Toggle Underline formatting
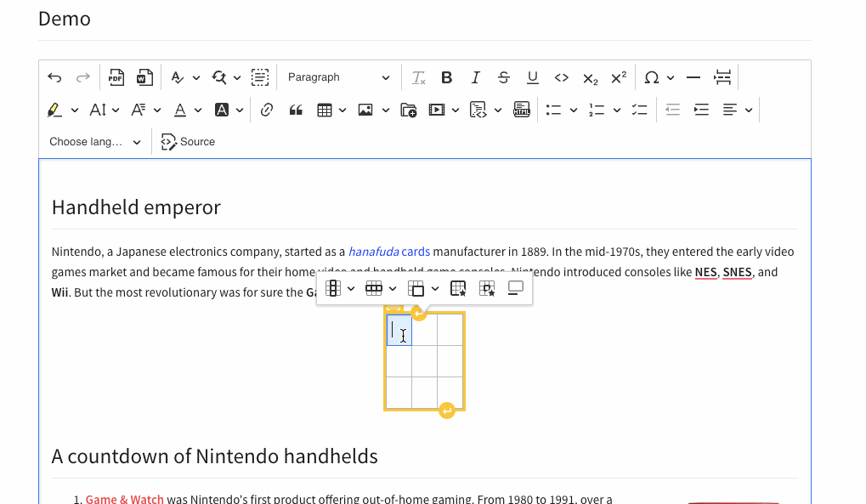This screenshot has height=504, width=866. (532, 77)
